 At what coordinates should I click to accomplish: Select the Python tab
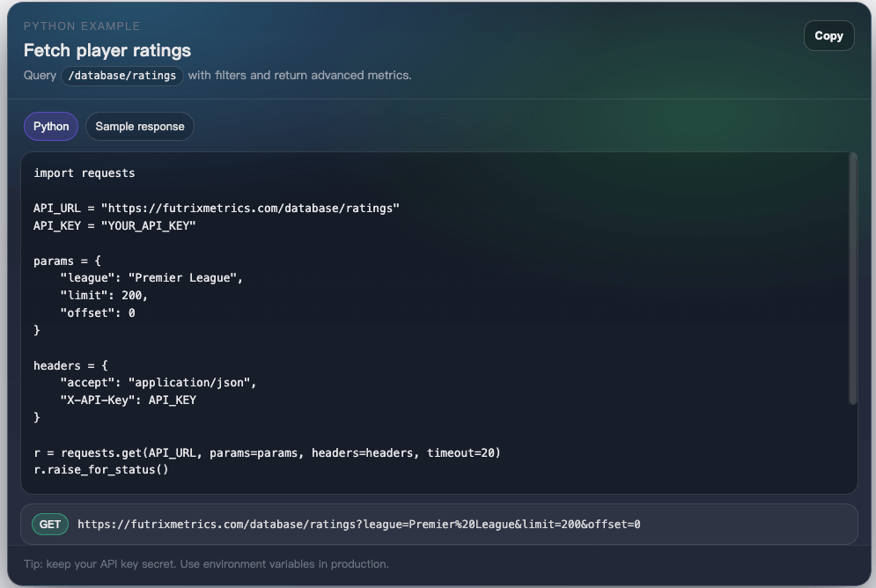click(50, 126)
